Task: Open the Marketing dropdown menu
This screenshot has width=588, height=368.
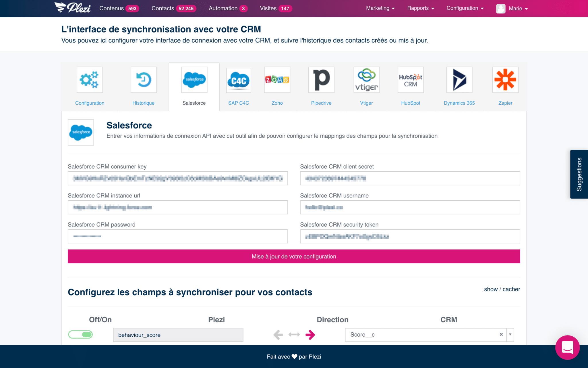Action: (x=380, y=8)
